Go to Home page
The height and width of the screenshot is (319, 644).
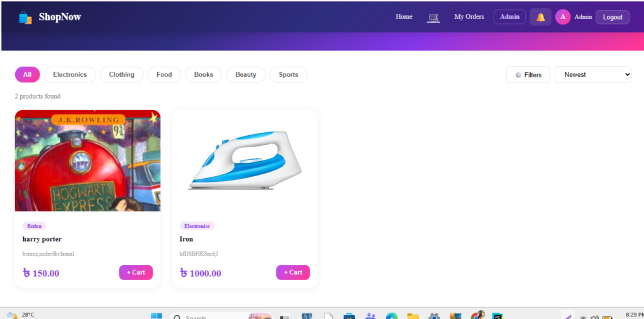point(404,17)
